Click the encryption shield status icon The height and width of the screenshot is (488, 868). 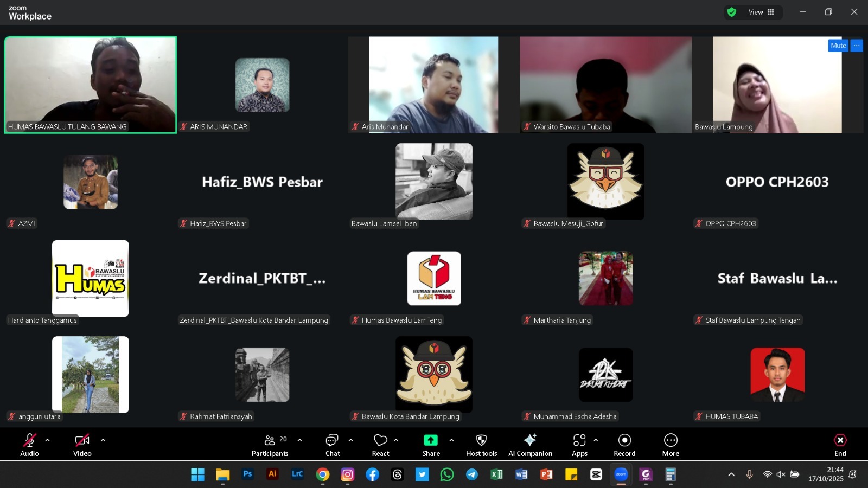point(732,12)
